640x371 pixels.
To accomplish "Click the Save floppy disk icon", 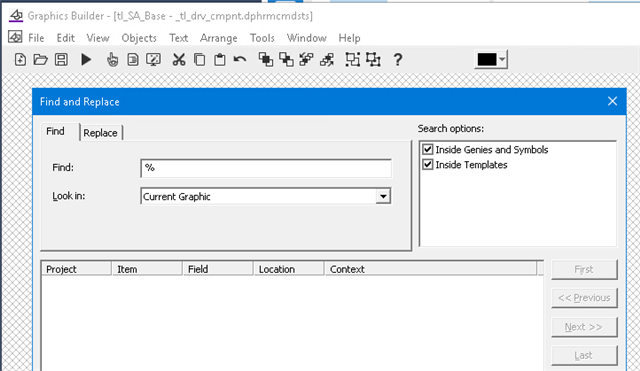I will [x=61, y=60].
